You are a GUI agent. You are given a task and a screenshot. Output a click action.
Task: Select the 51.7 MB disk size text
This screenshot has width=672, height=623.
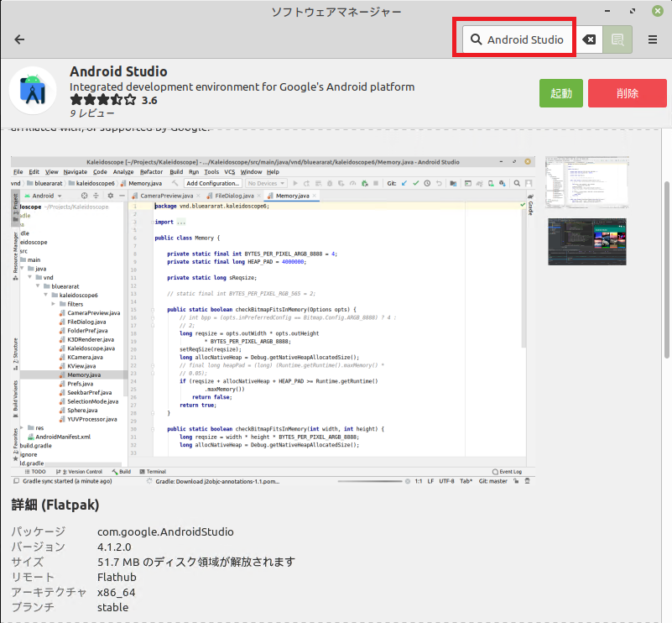[196, 562]
